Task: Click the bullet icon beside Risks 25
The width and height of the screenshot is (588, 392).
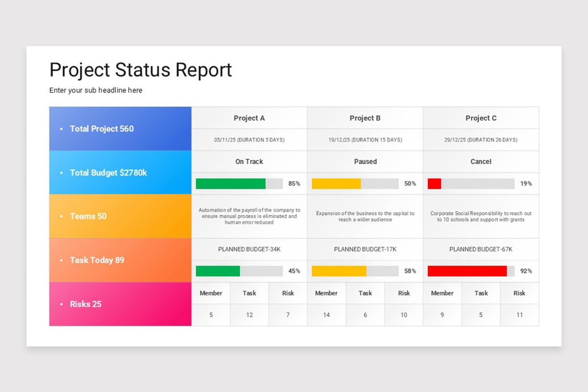Action: coord(61,304)
